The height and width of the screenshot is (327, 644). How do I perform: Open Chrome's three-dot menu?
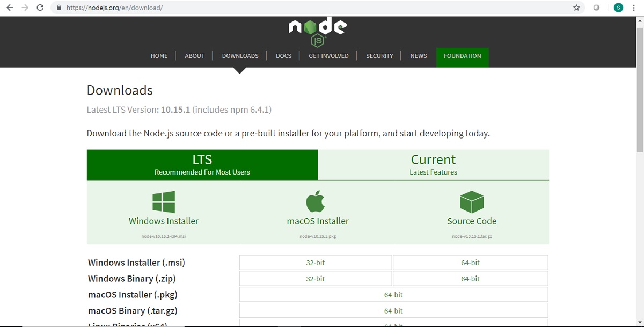pos(634,8)
